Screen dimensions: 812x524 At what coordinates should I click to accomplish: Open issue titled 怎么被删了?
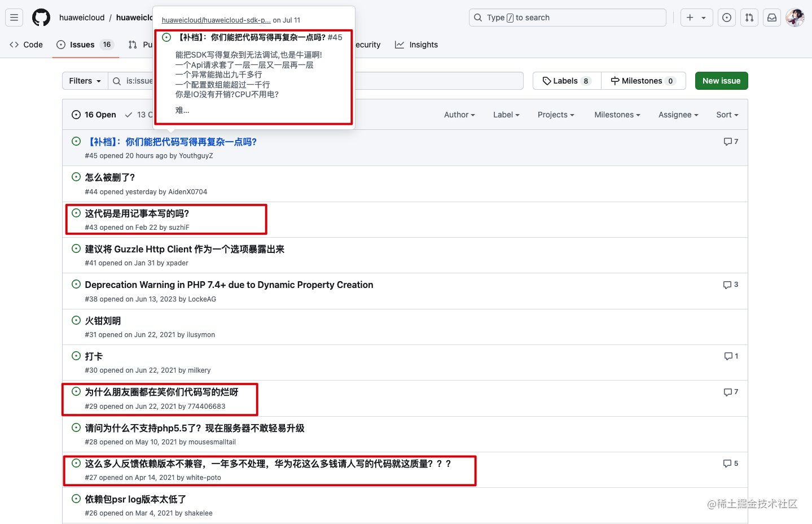click(110, 177)
